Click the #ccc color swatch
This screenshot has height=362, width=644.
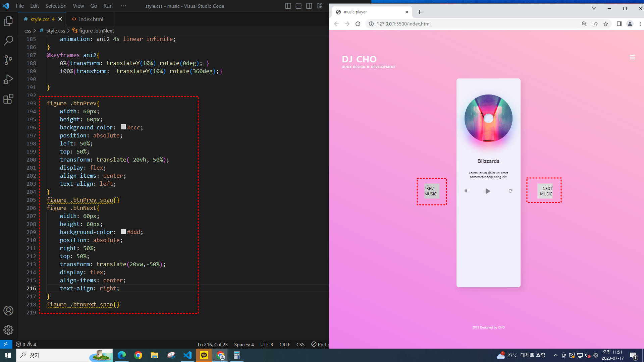(x=123, y=127)
